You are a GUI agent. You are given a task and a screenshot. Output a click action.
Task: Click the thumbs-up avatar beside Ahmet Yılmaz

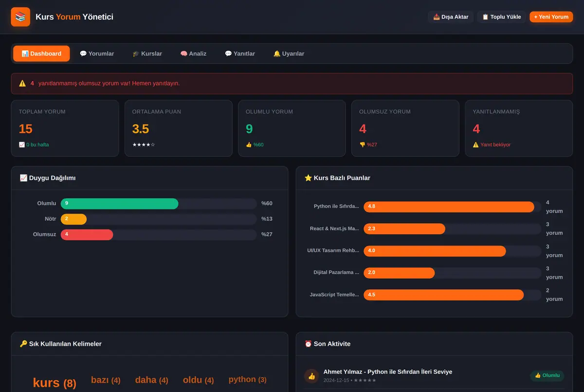tap(311, 376)
